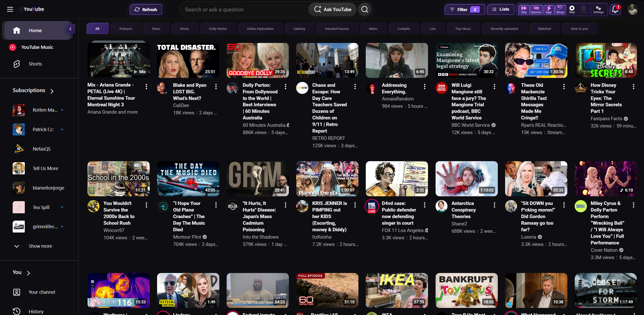Select the Urban Exploration chip
Image resolution: width=644 pixels, height=315 pixels.
click(260, 29)
